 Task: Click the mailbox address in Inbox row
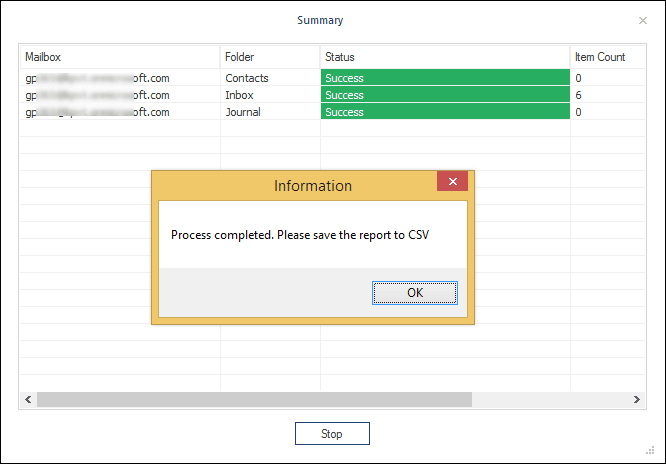97,95
